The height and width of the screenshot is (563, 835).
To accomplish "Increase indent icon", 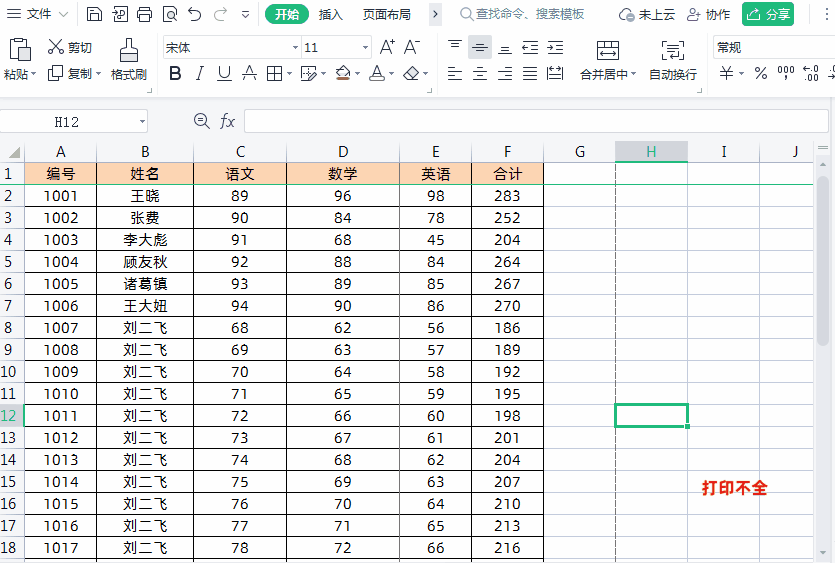I will [x=555, y=47].
